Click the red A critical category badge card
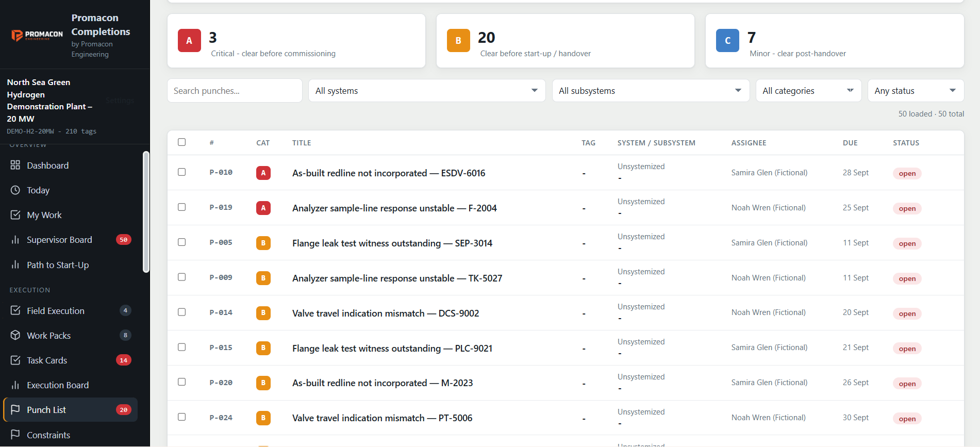This screenshot has height=447, width=980. pyautogui.click(x=189, y=41)
